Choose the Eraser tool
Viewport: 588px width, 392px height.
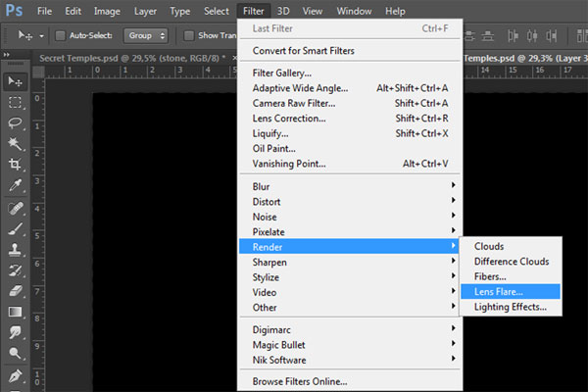[16, 292]
